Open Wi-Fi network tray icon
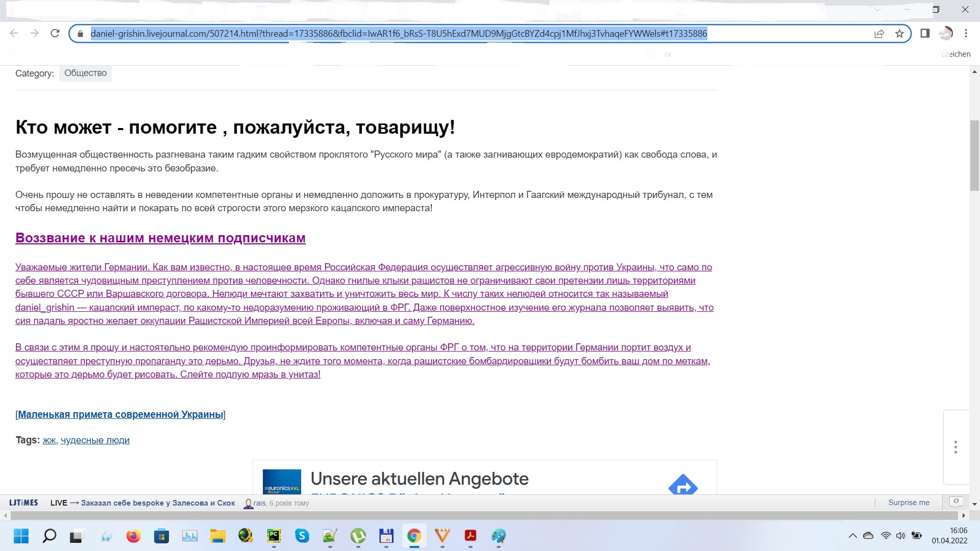 tap(886, 536)
